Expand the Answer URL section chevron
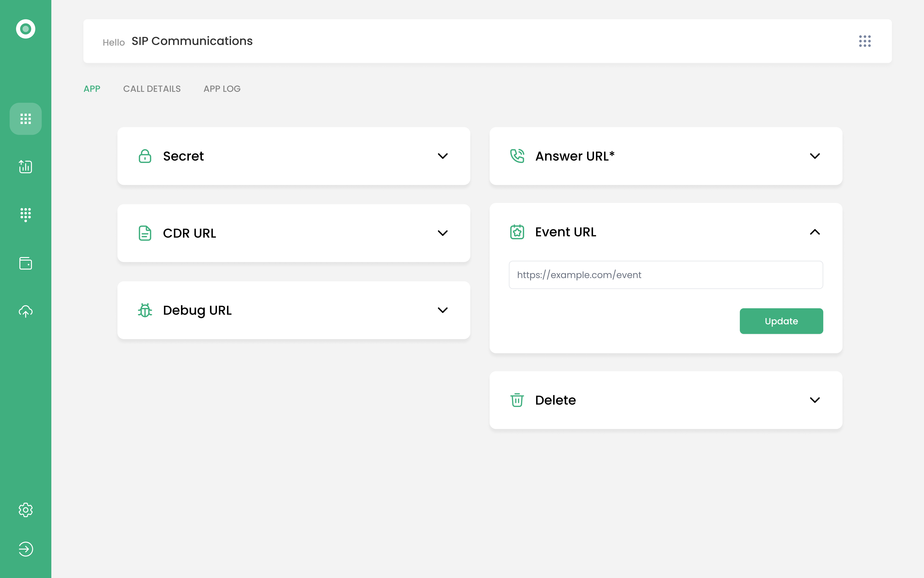Screen dimensions: 924x578 815,156
